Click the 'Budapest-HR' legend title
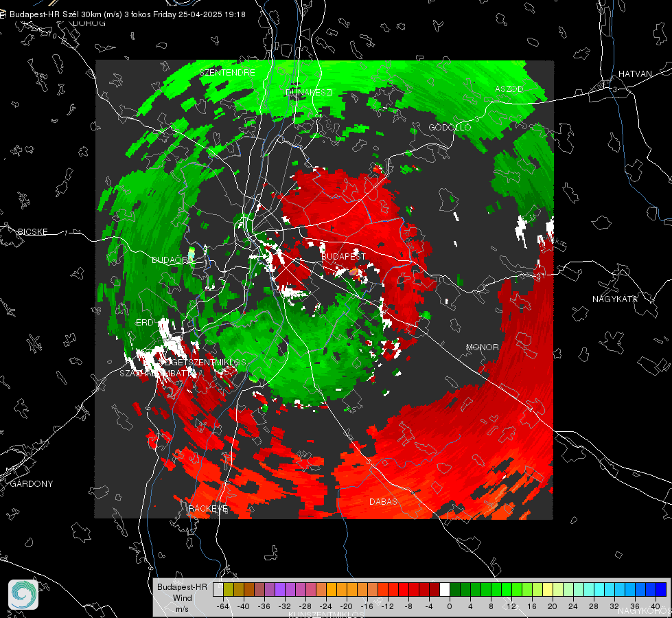Viewport: 672px width, 618px height. click(182, 587)
